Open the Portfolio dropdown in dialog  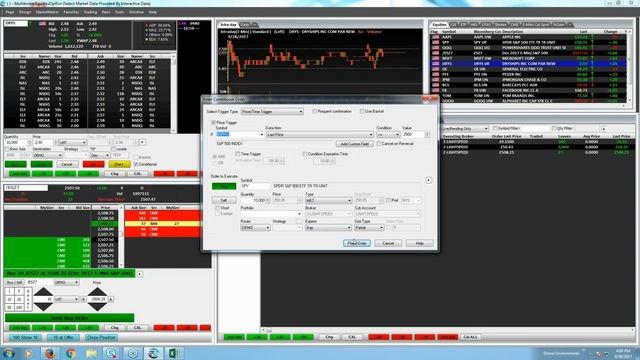click(271, 214)
